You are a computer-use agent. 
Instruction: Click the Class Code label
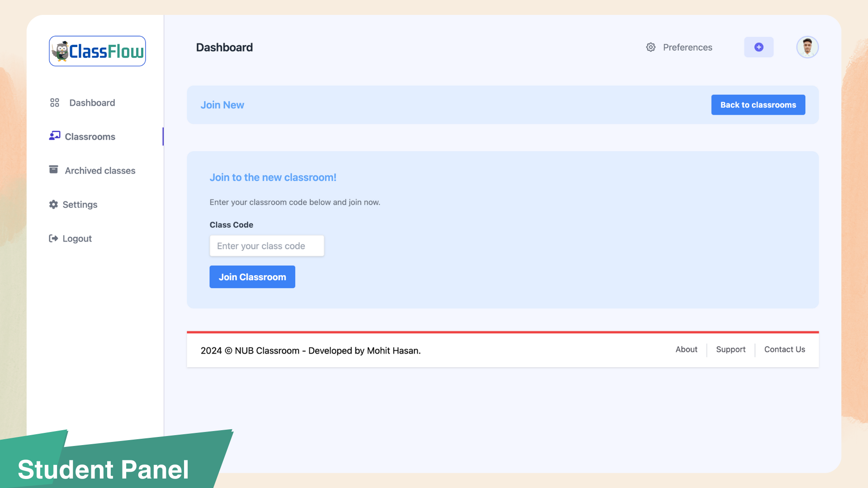pos(231,225)
